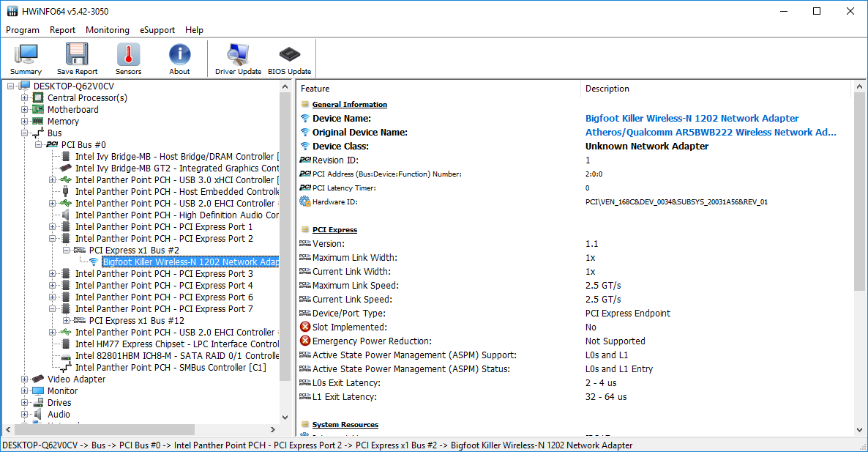
Task: Open Bigfoot Killer Wireless-N 1202 device name link
Action: [692, 118]
